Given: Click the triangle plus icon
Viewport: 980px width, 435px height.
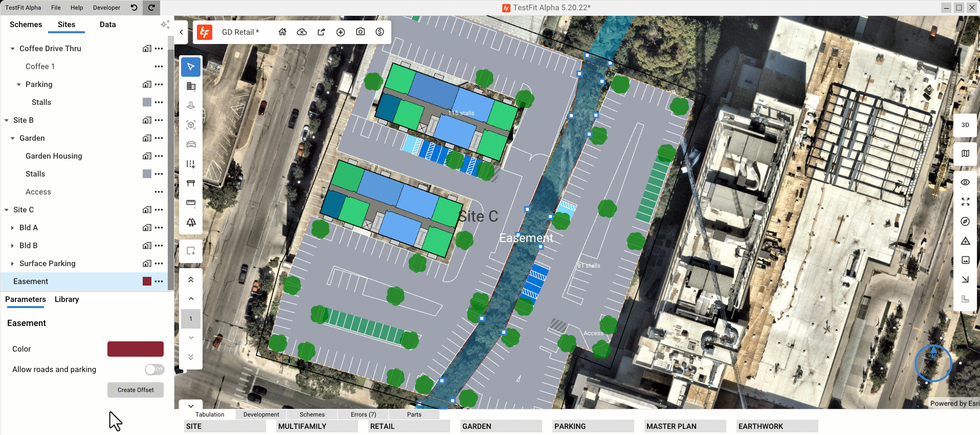Looking at the screenshot, I should pyautogui.click(x=965, y=241).
